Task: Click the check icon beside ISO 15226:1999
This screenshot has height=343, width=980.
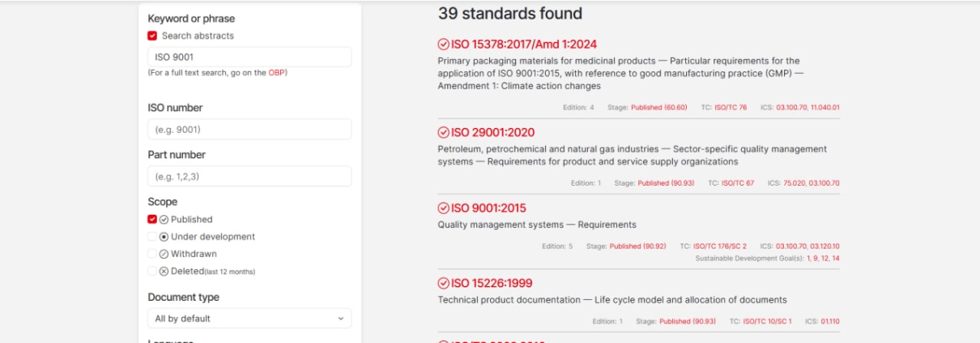Action: [x=443, y=284]
